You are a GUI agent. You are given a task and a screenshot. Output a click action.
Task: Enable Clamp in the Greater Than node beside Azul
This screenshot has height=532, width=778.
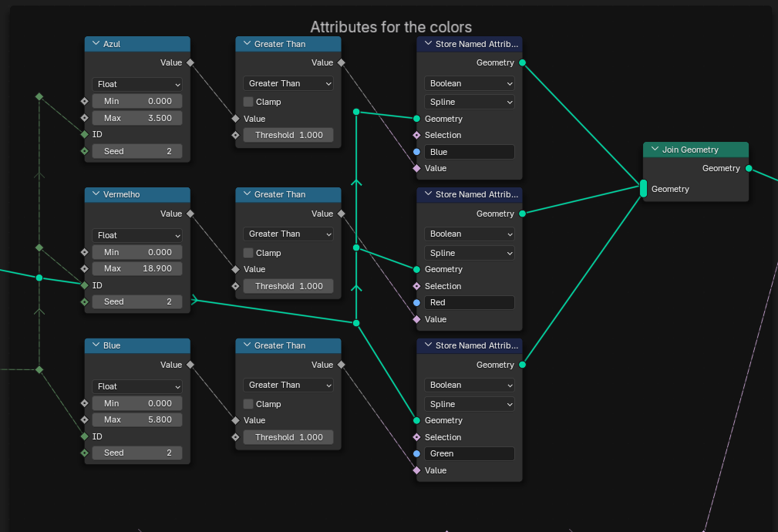coord(248,102)
